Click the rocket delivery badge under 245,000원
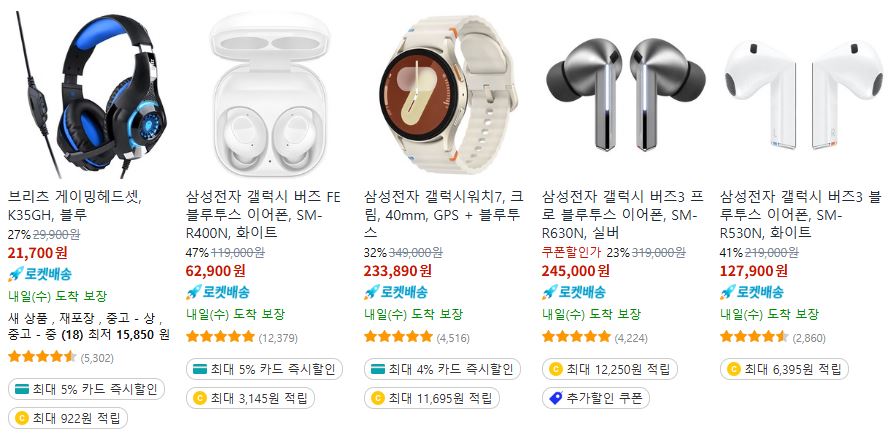The width and height of the screenshot is (891, 444). [x=574, y=293]
